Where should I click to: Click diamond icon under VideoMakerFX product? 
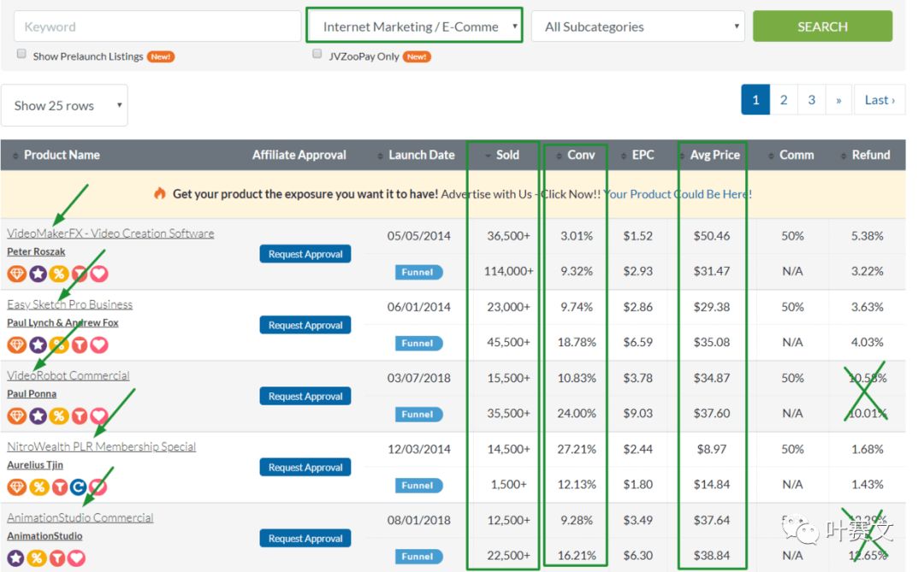tap(17, 274)
